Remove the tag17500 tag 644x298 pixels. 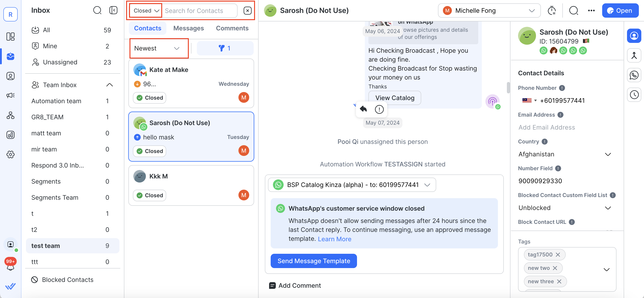pos(558,254)
